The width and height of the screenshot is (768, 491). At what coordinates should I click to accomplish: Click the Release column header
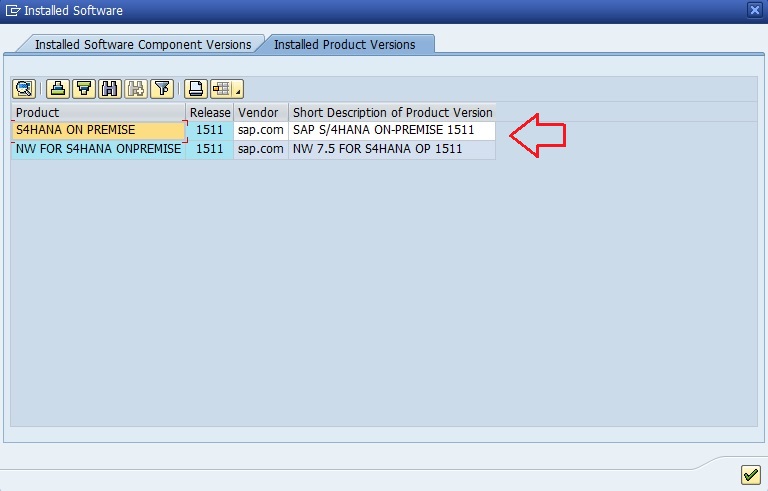(210, 112)
